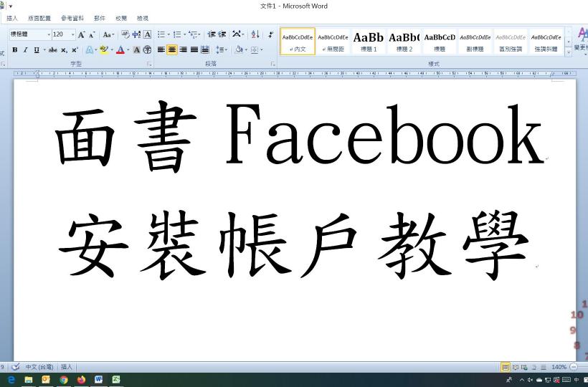This screenshot has height=387, width=588.
Task: Click the 中文 (台灣) language indicator
Action: 39,367
